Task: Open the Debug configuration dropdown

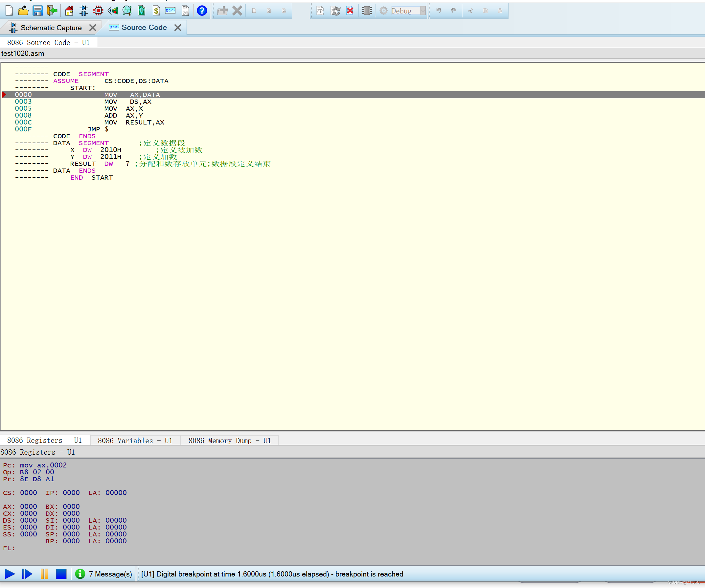Action: 423,11
